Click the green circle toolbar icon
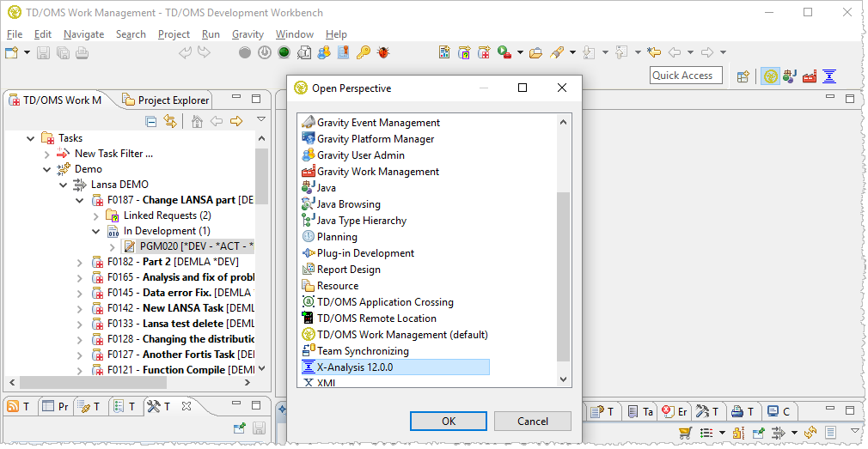Image resolution: width=868 pixels, height=449 pixels. pyautogui.click(x=284, y=52)
